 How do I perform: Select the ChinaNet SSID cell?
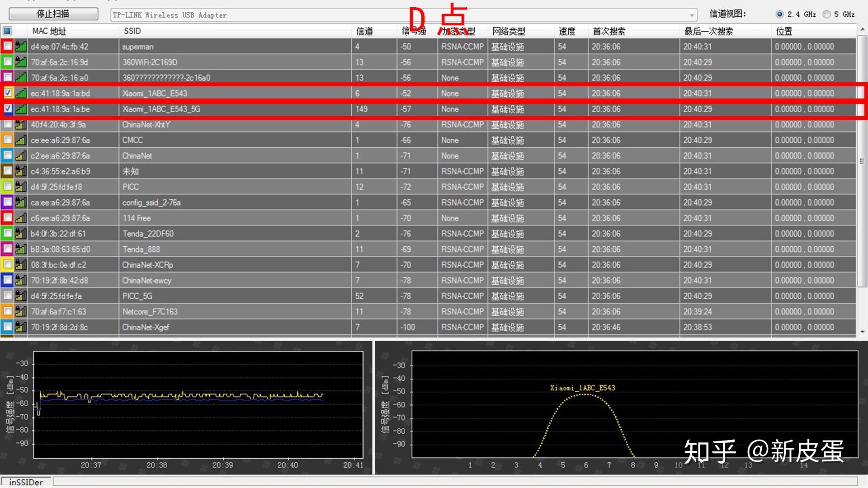[x=236, y=155]
